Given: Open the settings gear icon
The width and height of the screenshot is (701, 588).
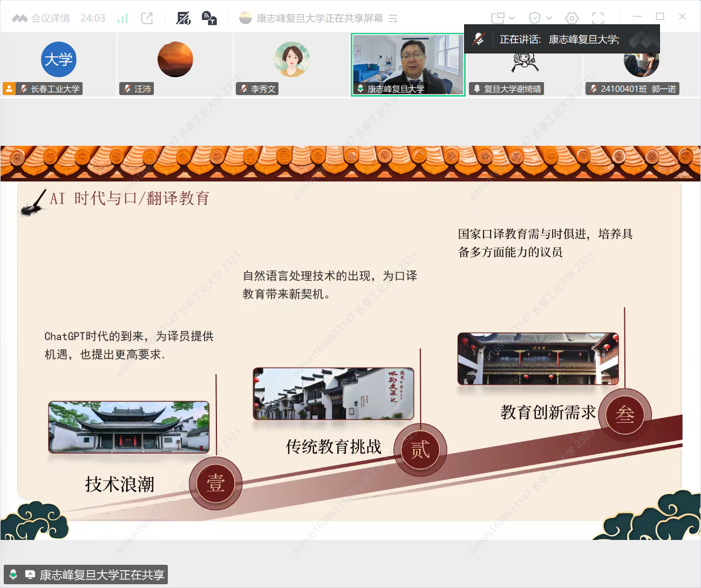Looking at the screenshot, I should click(x=572, y=18).
